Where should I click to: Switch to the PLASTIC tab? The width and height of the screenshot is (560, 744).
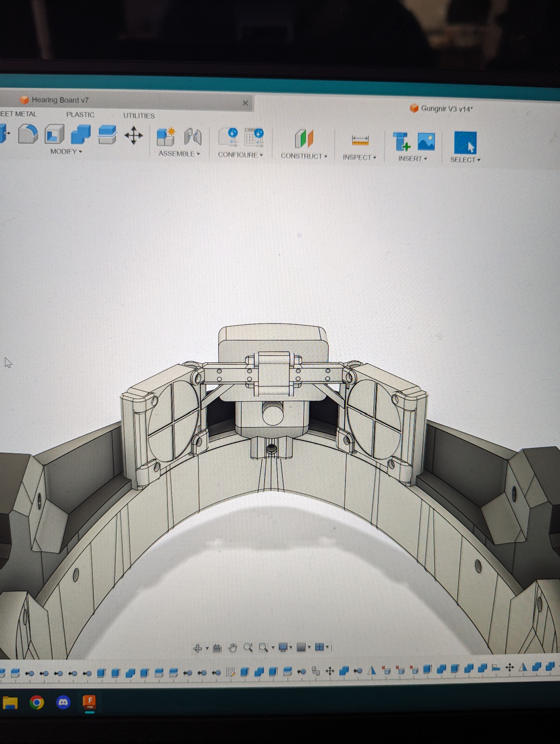tap(80, 115)
